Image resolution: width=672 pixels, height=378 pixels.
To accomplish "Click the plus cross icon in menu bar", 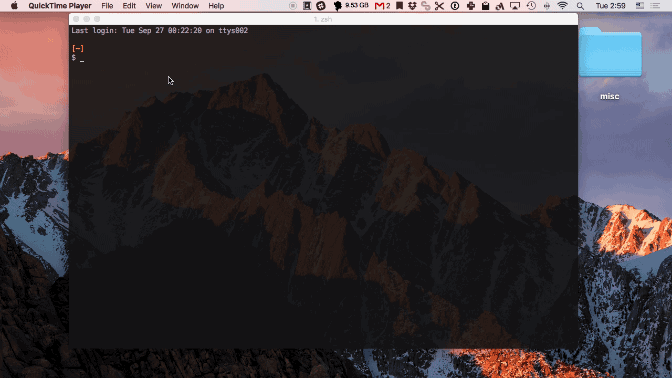I will 471,6.
